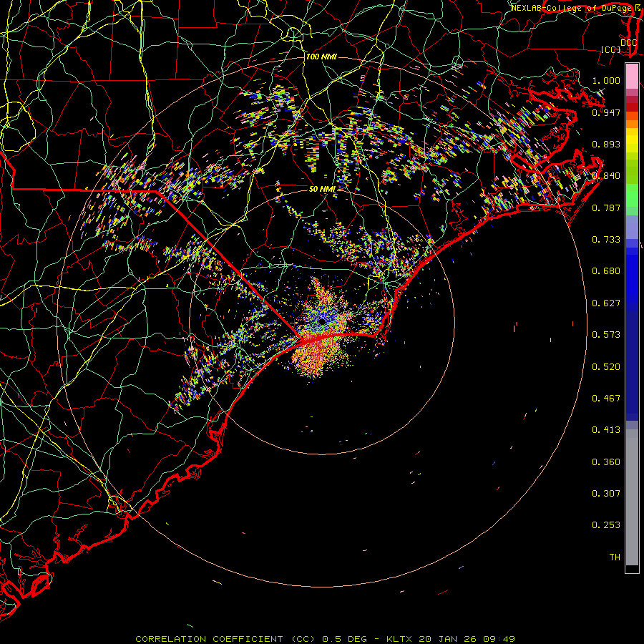Click the 0.520 color scale value

(606, 367)
